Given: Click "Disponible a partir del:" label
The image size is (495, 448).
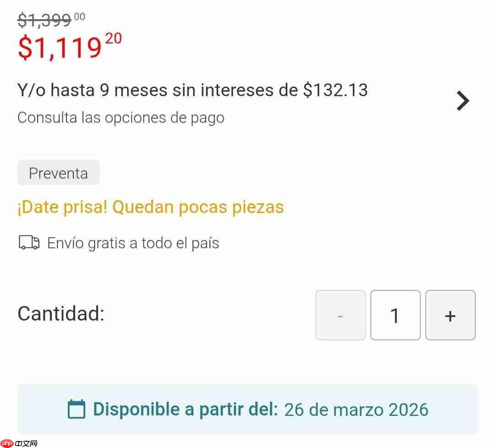Looking at the screenshot, I should click(x=185, y=409).
